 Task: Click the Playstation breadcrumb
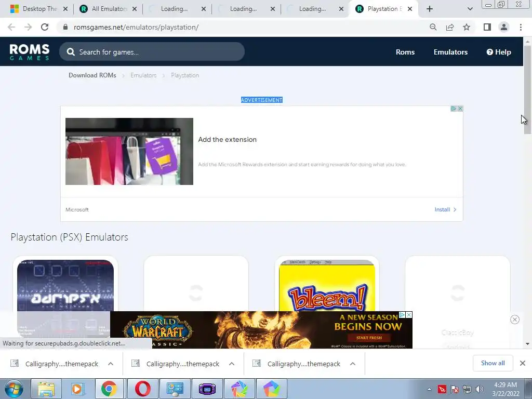[x=185, y=75]
